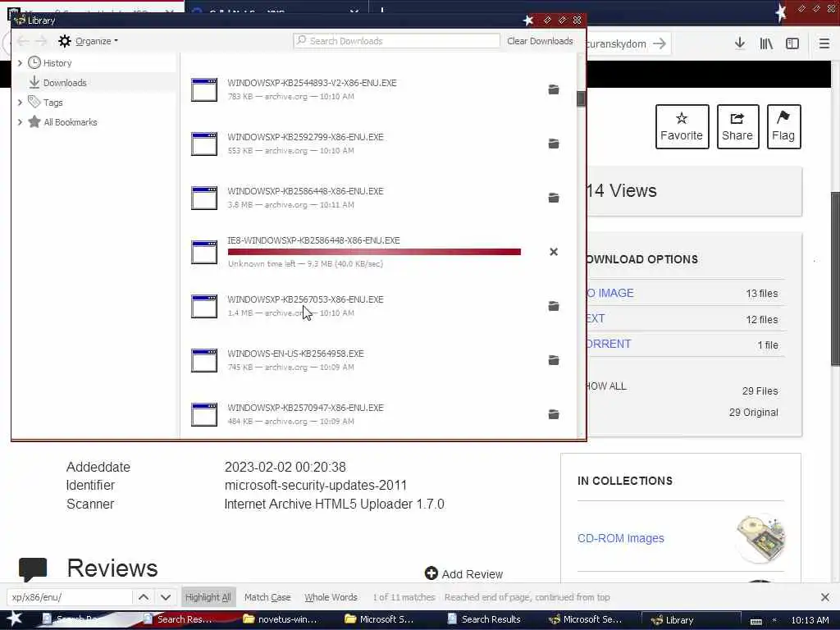Select Tags in Library sidebar

52,103
